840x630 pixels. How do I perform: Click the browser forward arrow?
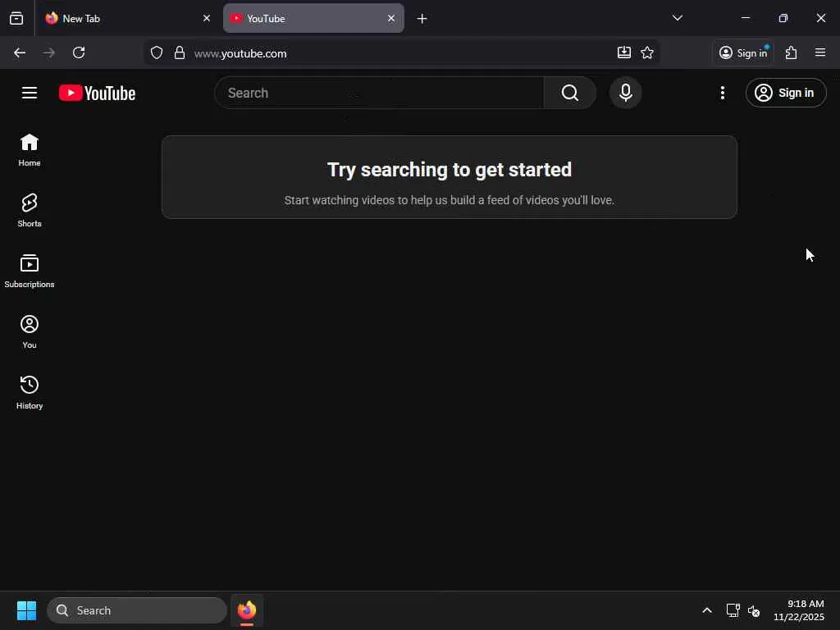tap(48, 52)
